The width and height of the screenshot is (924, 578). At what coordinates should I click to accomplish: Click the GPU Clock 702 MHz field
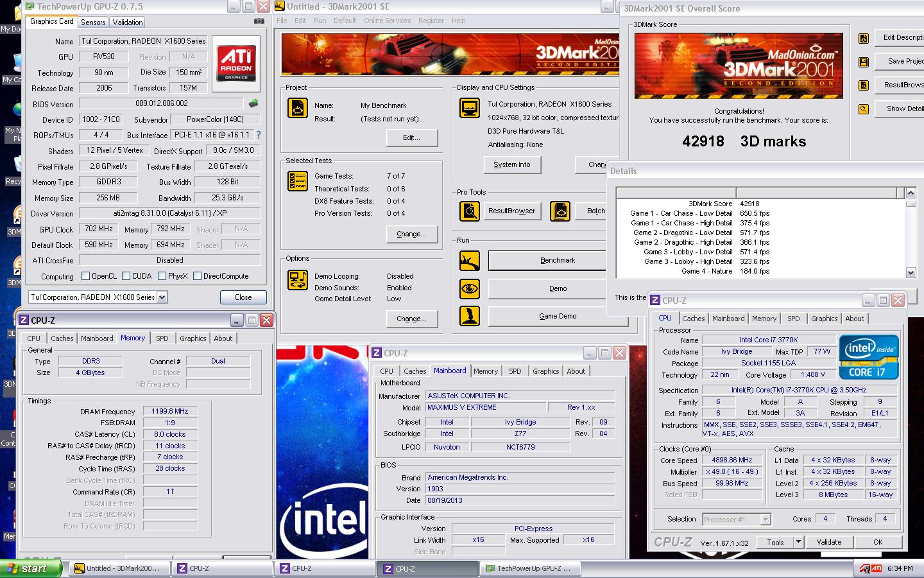pyautogui.click(x=99, y=229)
